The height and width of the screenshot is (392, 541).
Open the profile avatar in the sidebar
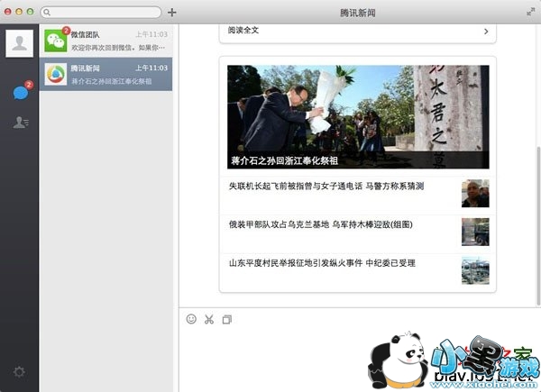click(19, 43)
